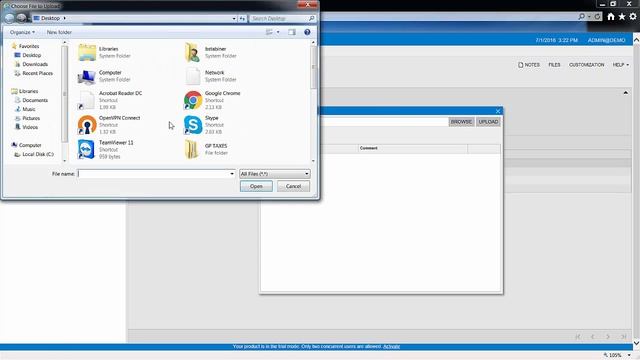Click the Open button
640x360 pixels.
(256, 186)
